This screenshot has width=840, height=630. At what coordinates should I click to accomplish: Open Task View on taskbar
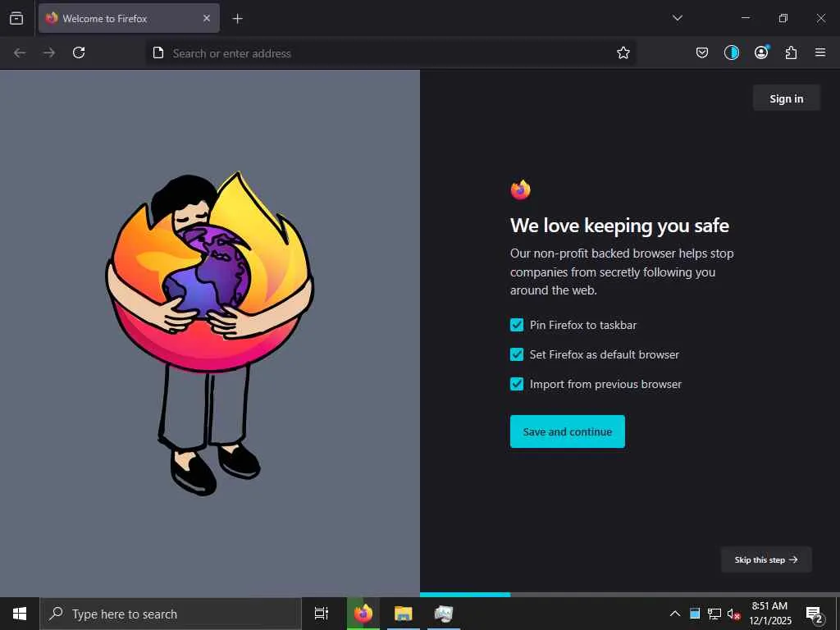click(x=322, y=614)
